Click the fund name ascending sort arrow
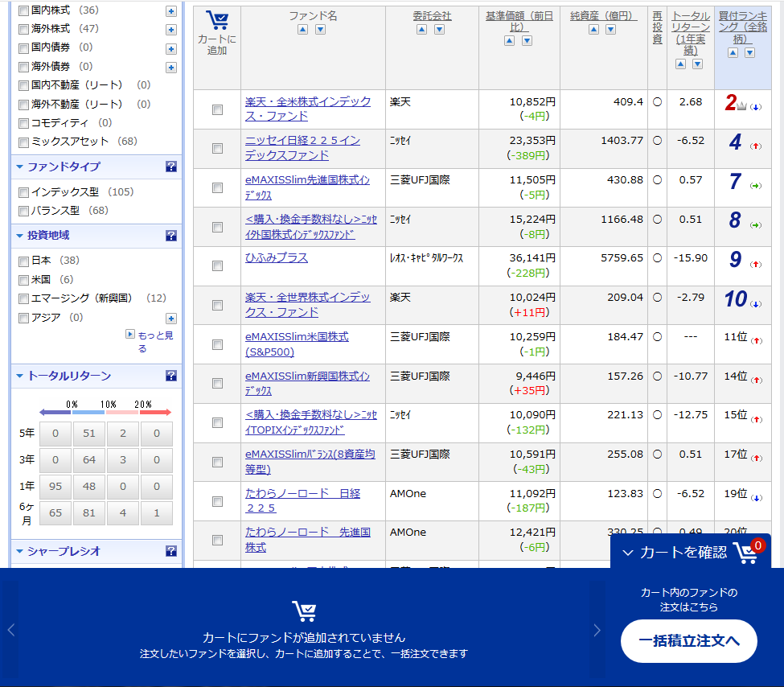This screenshot has height=687, width=784. [302, 30]
